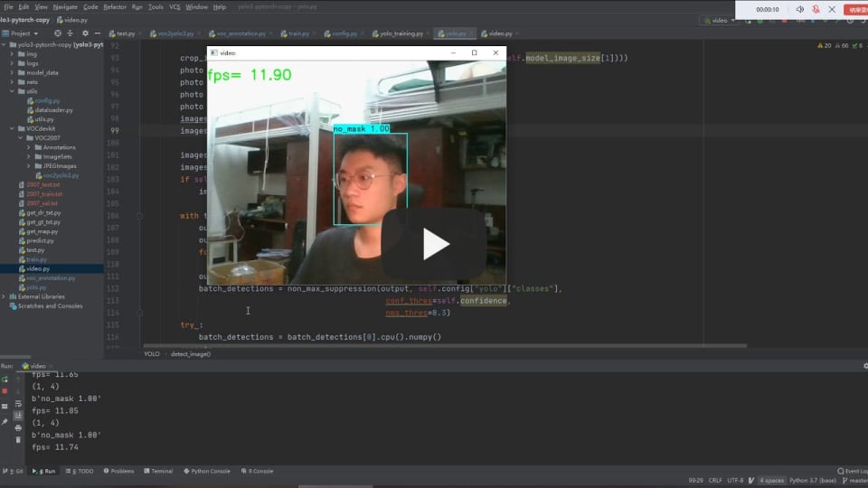The image size is (868, 488).
Task: Open Project panel options gear
Action: [85, 33]
